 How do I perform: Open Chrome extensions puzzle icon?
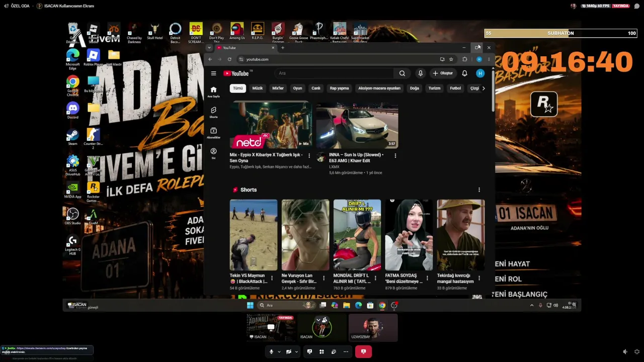pyautogui.click(x=464, y=59)
